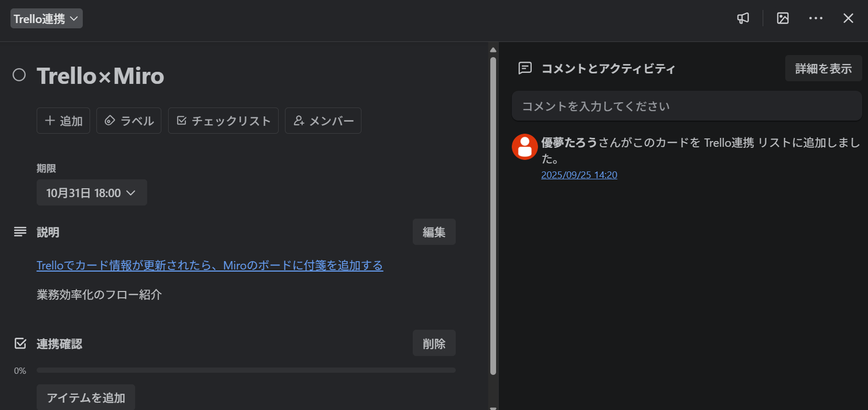Open the TrelloとMiro description hyperlink
868x410 pixels.
coord(209,265)
